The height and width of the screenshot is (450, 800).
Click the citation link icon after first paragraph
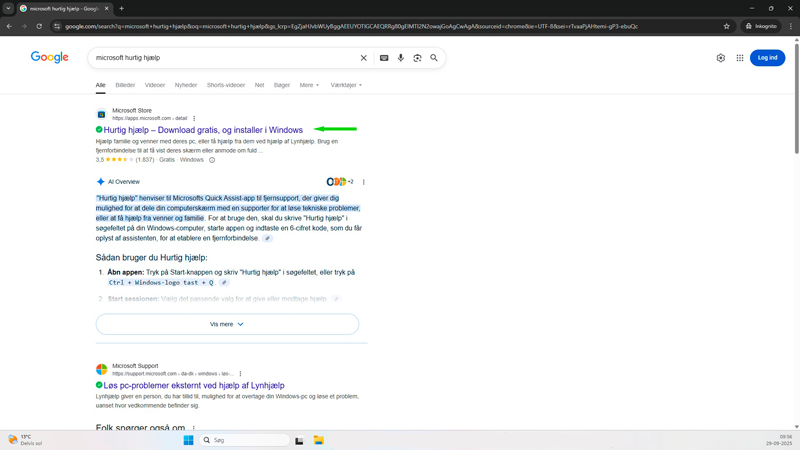tap(267, 238)
